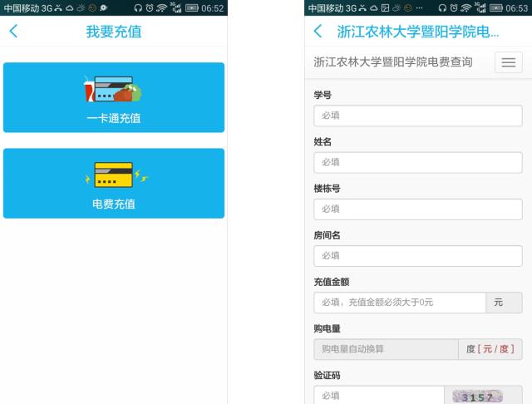532x404 pixels.
Task: Go back from the 浙江农林大学暨阳学院 page
Action: pos(318,32)
